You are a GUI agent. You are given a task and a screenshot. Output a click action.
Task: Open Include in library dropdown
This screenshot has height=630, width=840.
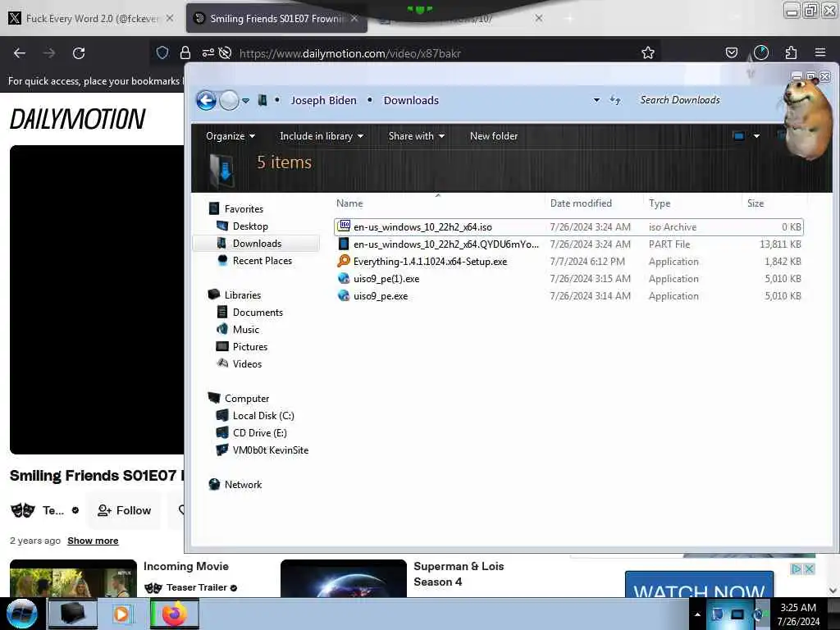(x=322, y=136)
